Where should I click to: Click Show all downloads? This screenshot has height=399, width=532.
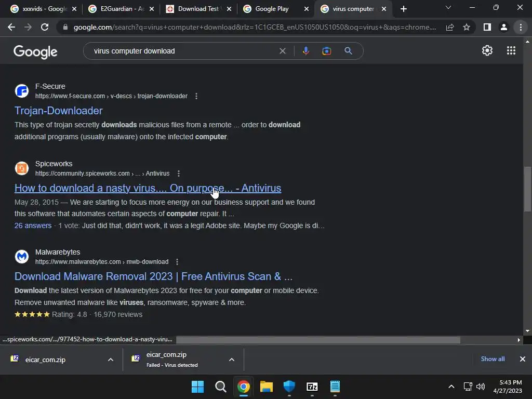493,359
